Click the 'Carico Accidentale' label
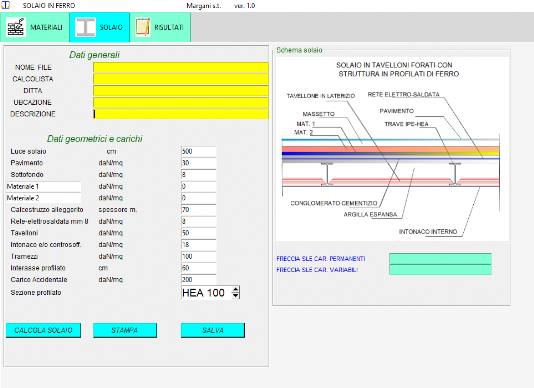 (39, 280)
